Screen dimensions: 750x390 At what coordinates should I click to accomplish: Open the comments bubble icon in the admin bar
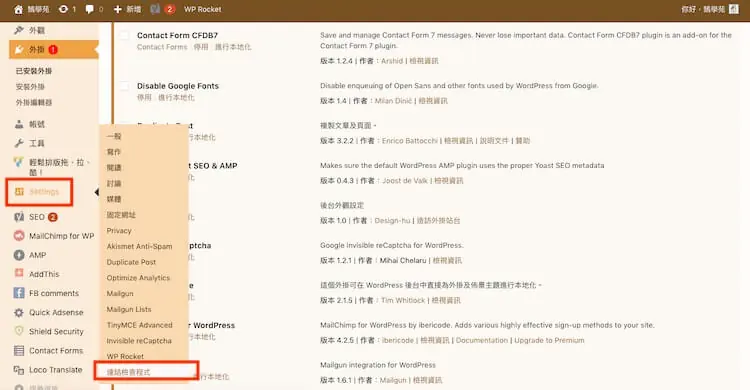[89, 9]
